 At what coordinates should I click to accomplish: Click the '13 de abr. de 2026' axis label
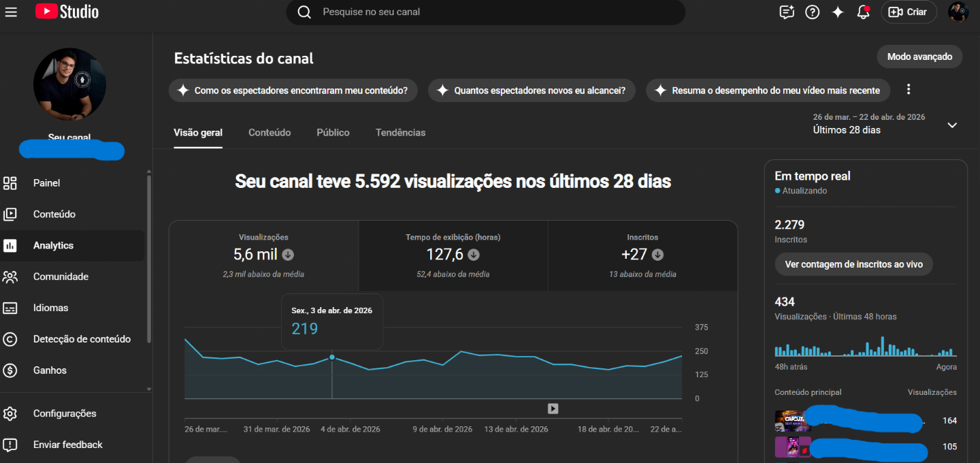coord(516,430)
